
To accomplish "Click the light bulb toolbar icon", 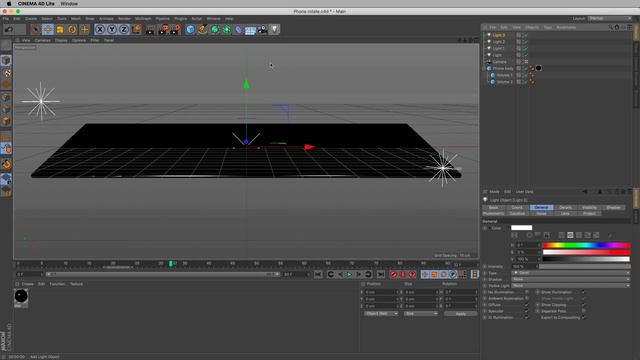I will (274, 29).
